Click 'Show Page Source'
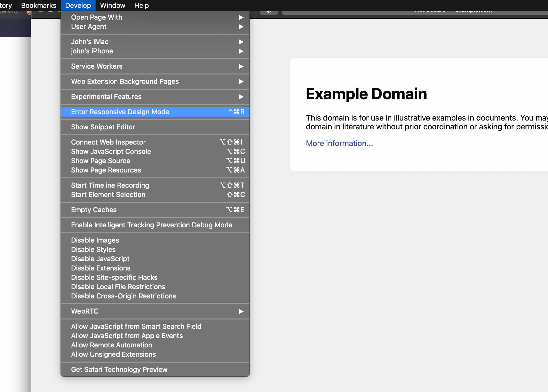This screenshot has width=548, height=392. click(x=100, y=160)
